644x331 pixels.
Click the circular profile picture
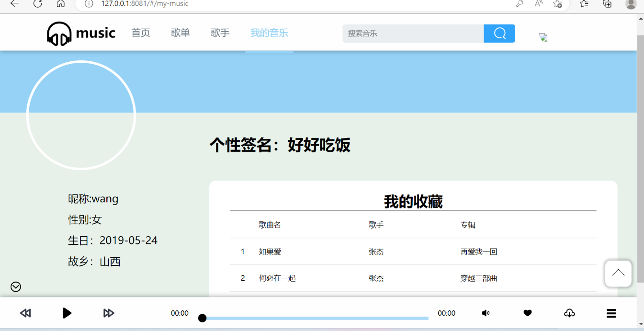(x=81, y=115)
